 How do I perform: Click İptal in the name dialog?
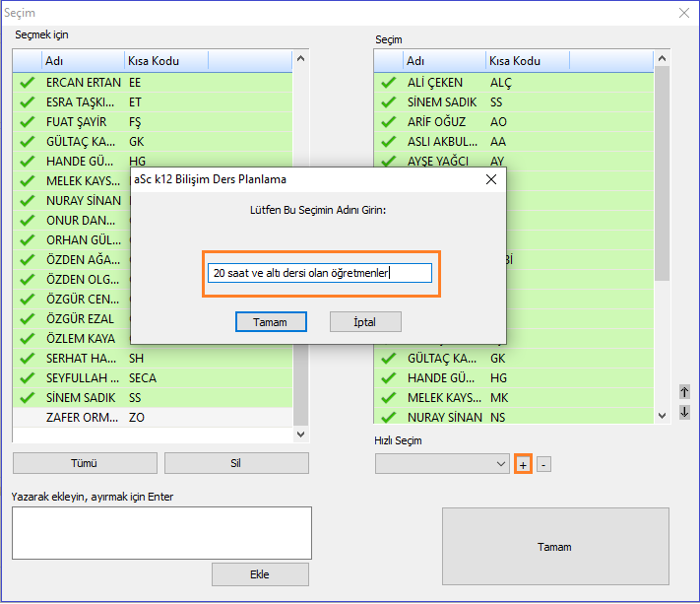point(365,322)
